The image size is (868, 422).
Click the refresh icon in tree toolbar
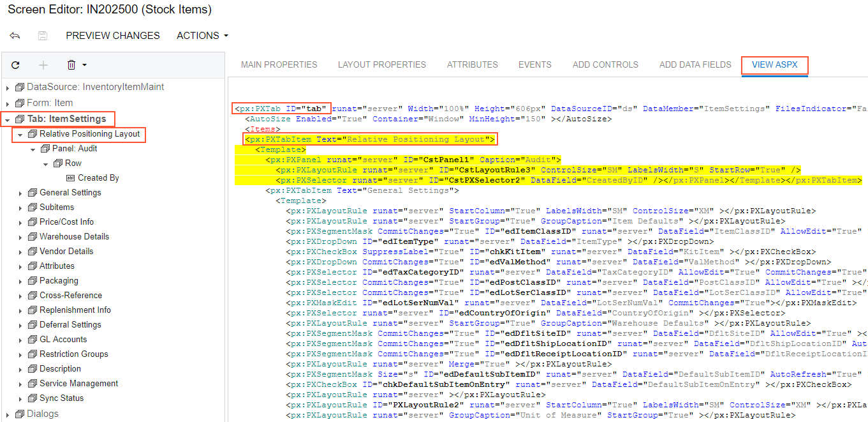pos(16,65)
